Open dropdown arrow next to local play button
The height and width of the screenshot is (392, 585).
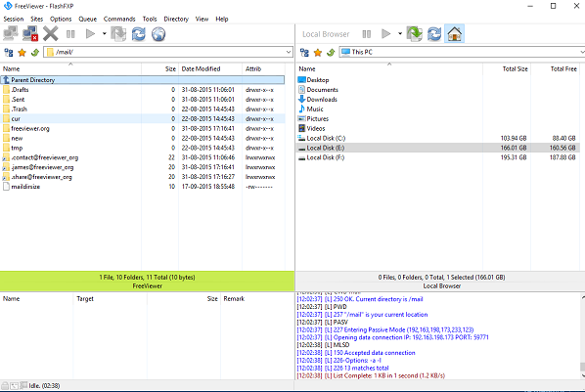pos(400,33)
